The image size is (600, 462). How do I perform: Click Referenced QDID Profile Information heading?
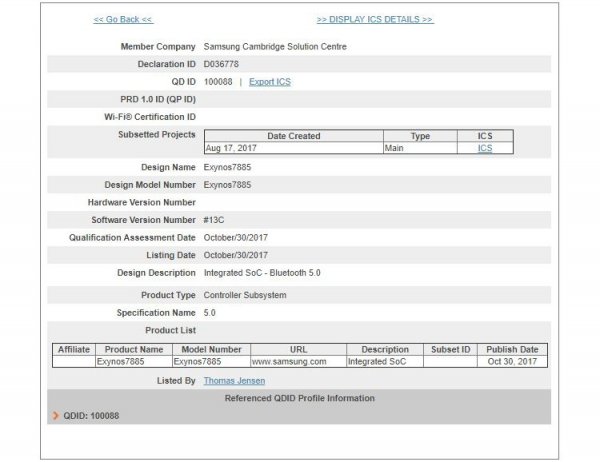tap(300, 398)
